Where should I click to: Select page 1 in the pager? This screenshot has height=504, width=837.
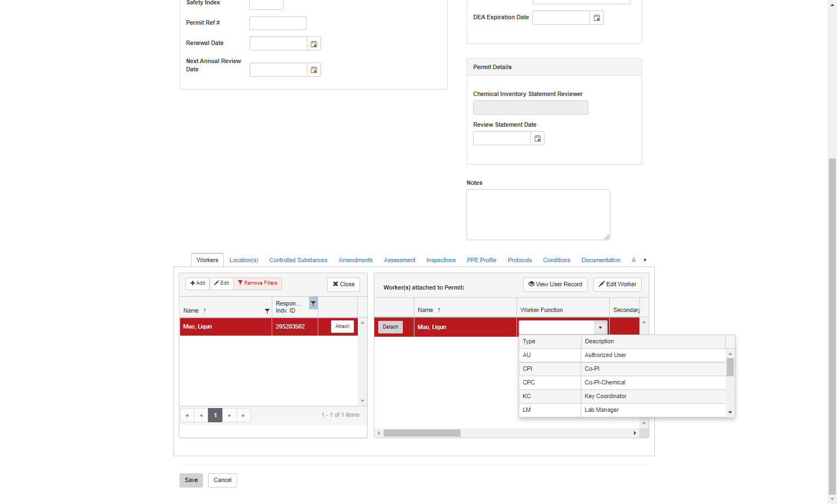click(x=215, y=415)
